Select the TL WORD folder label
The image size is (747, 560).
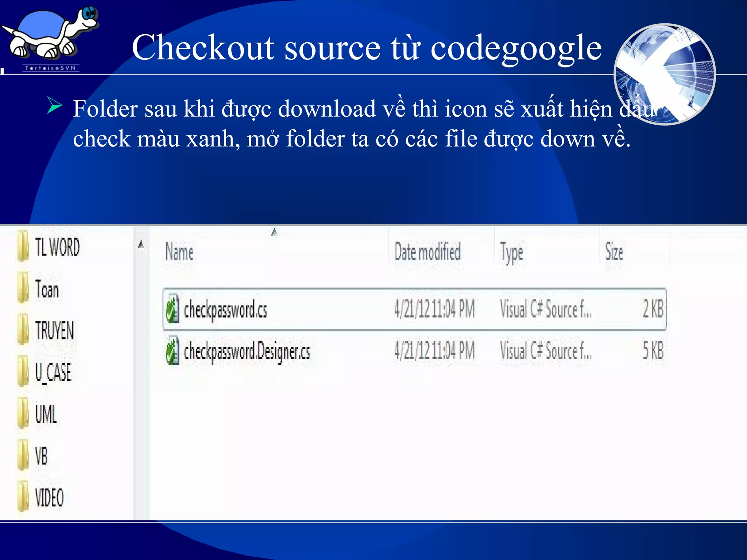(57, 247)
